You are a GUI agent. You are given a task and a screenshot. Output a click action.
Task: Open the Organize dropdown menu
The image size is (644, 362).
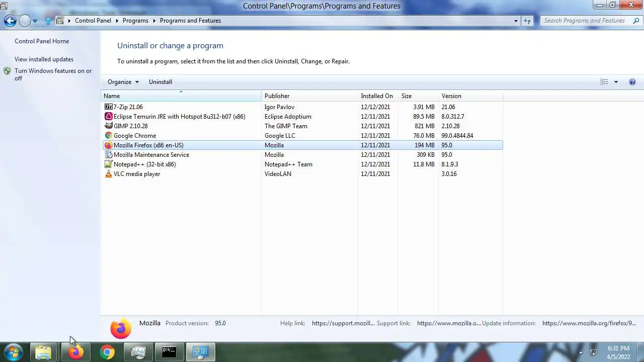pos(123,82)
